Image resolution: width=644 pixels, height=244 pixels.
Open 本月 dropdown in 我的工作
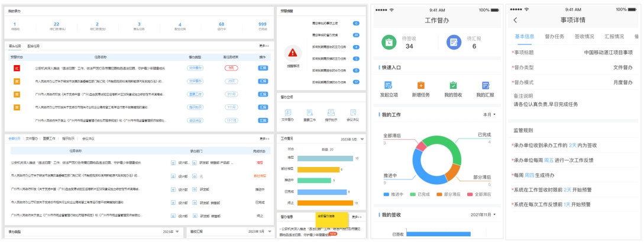(489, 114)
